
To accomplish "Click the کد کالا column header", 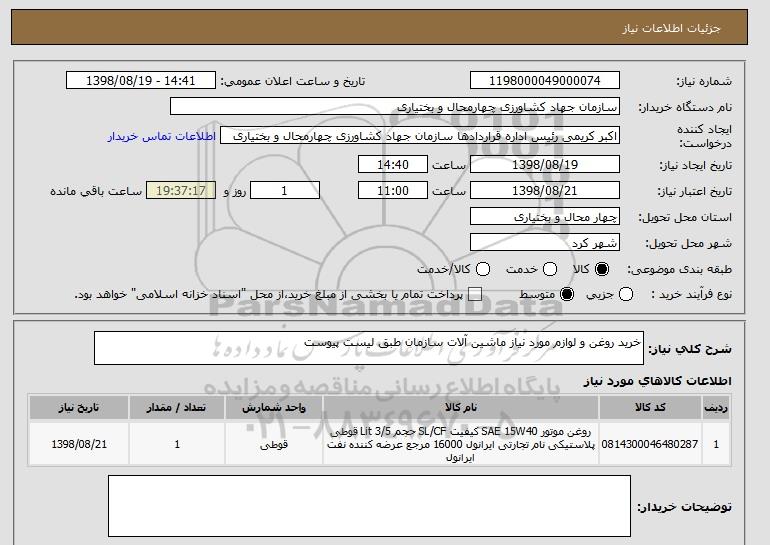I will (650, 408).
